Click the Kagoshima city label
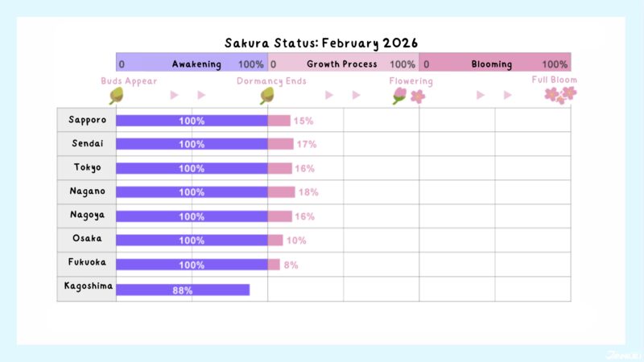 [87, 287]
